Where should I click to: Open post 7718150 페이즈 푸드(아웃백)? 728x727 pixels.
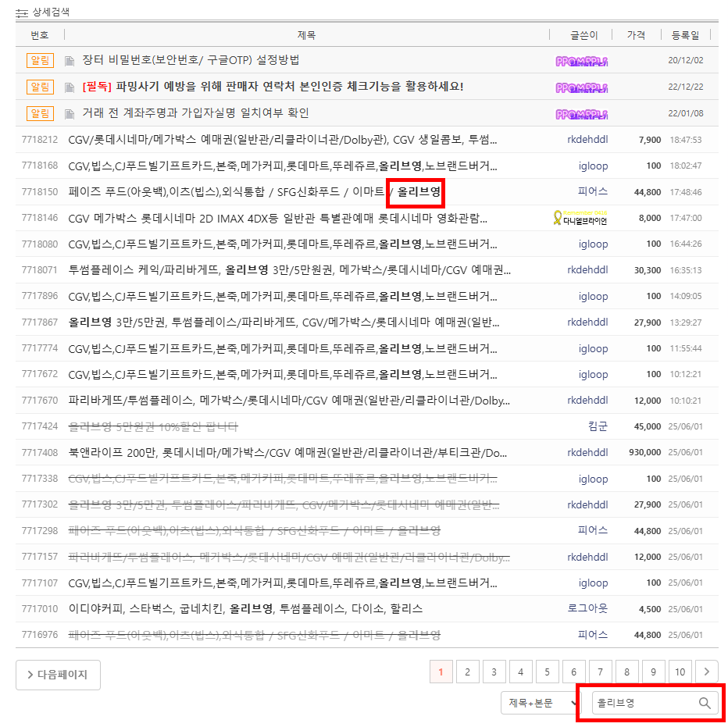[x=255, y=192]
